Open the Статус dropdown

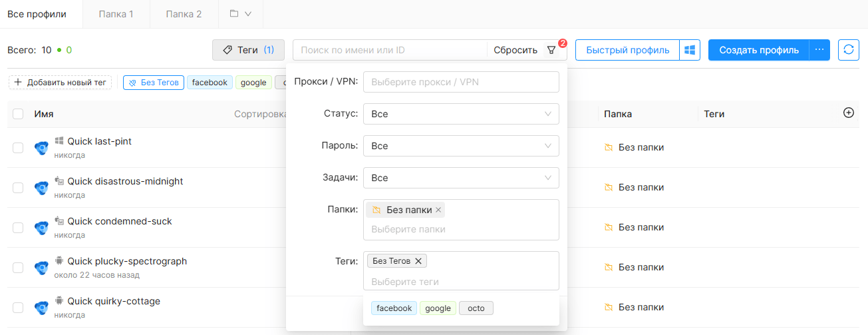(461, 114)
